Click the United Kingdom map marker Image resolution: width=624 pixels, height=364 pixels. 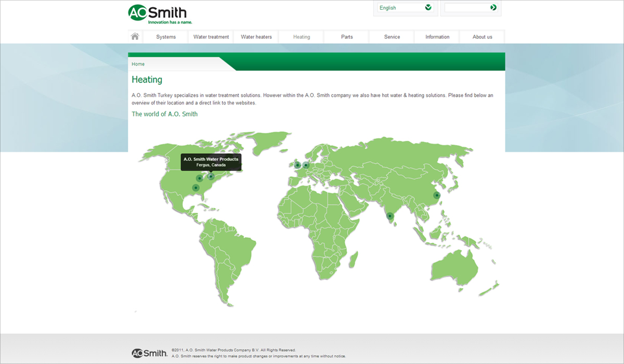point(297,165)
